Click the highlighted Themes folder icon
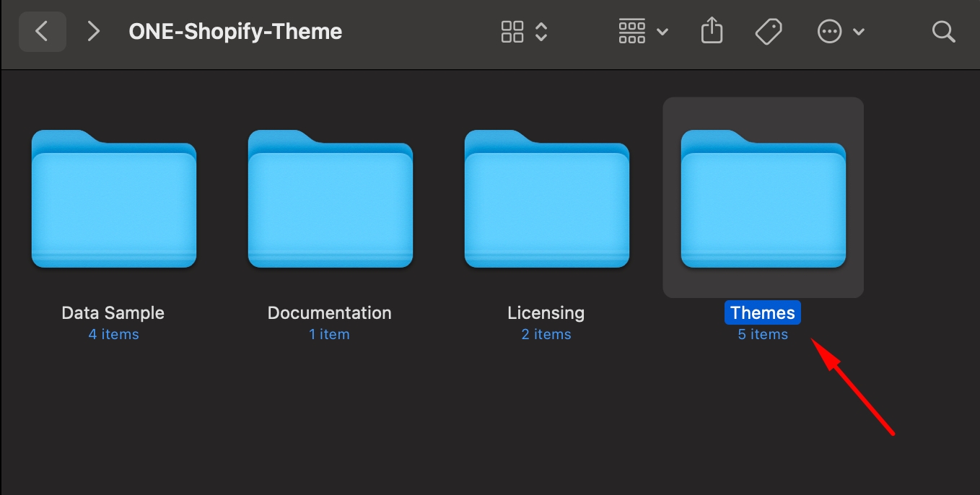Image resolution: width=980 pixels, height=495 pixels. pos(764,199)
